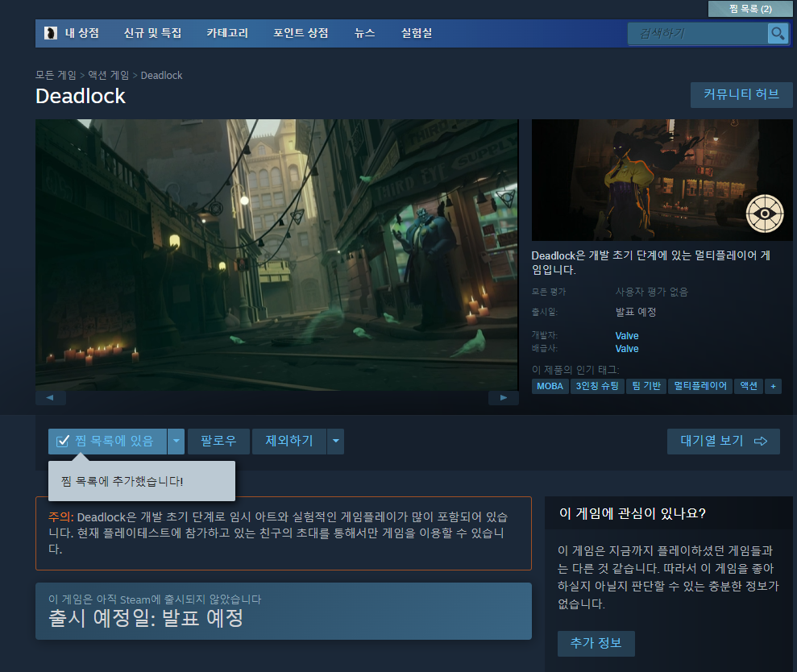Click the 이 게임에 관심이 있나요? heading
Viewport: 797px width, 672px height.
click(633, 513)
